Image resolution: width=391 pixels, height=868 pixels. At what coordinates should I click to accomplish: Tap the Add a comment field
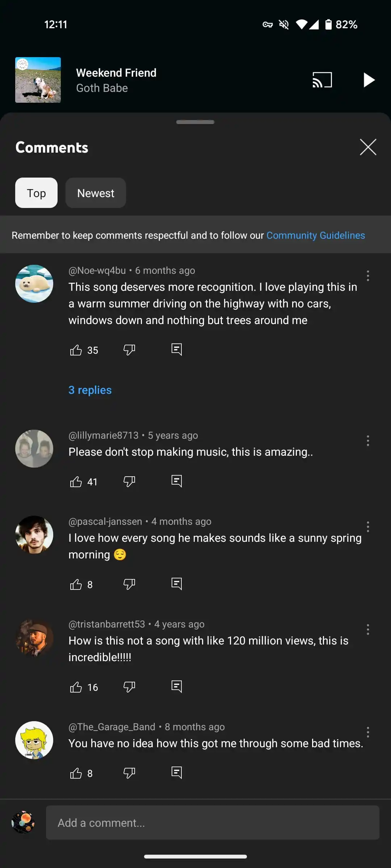213,823
